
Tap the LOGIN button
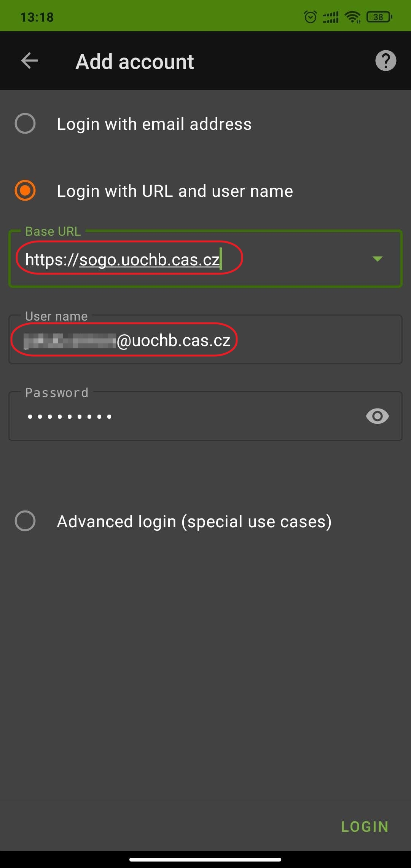click(x=365, y=827)
